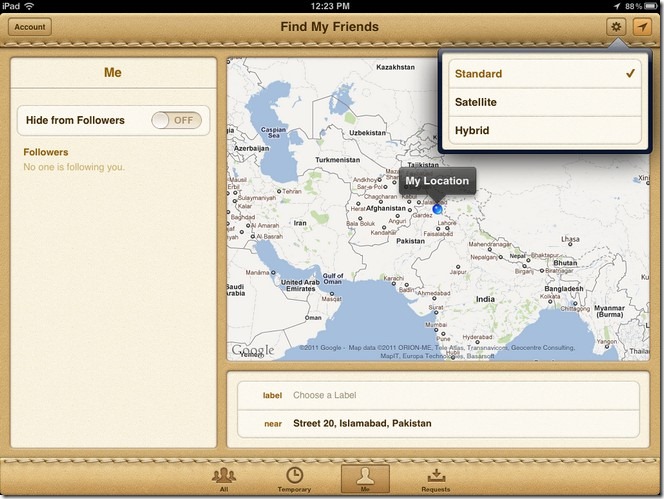664x499 pixels.
Task: Open the settings gear map options
Action: pyautogui.click(x=616, y=27)
